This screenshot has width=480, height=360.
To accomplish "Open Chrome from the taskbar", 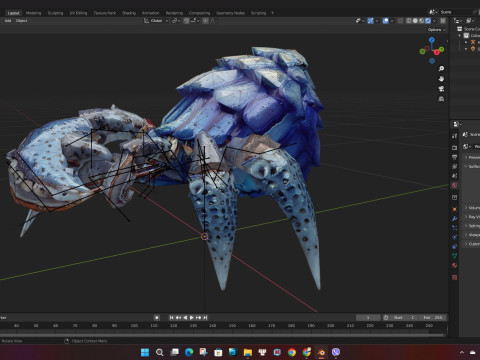I will (292, 352).
